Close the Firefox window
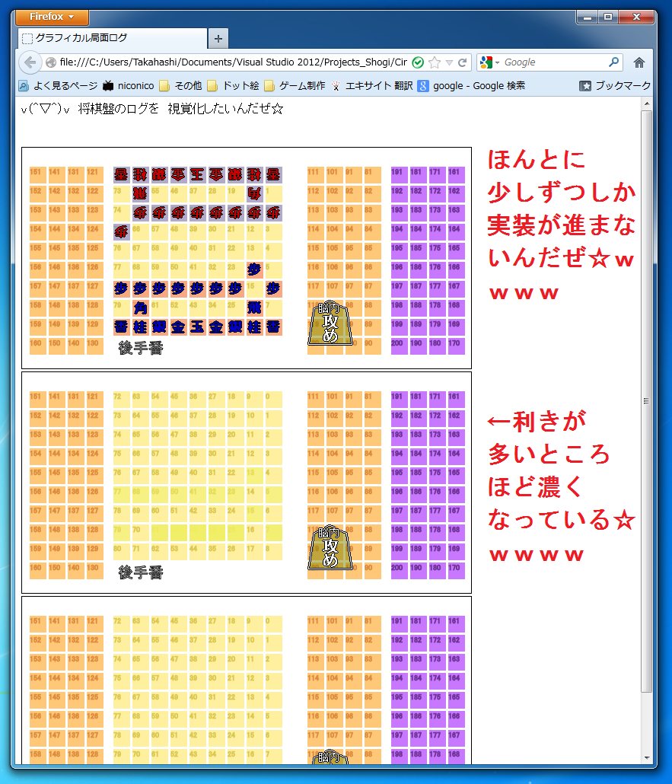This screenshot has height=784, width=672. pos(636,17)
